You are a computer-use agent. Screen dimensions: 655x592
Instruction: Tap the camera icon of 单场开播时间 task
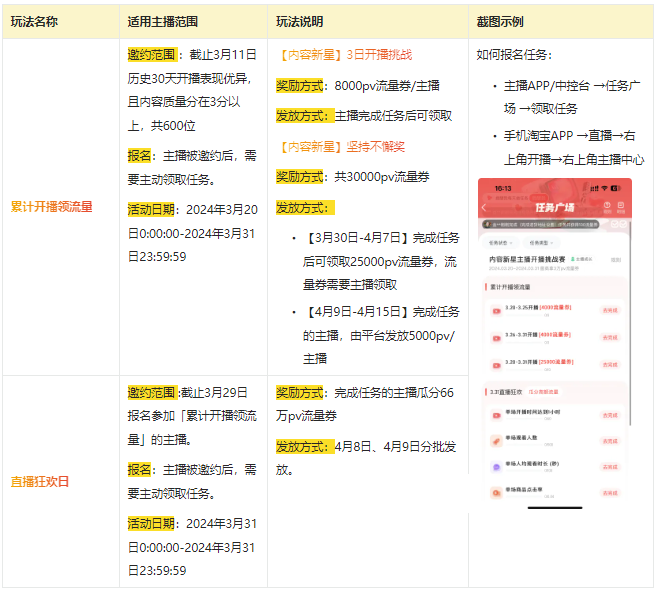click(x=496, y=415)
